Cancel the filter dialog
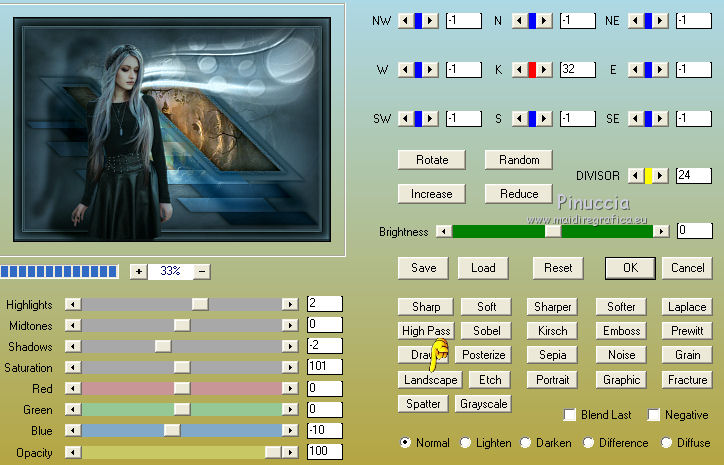 [688, 268]
